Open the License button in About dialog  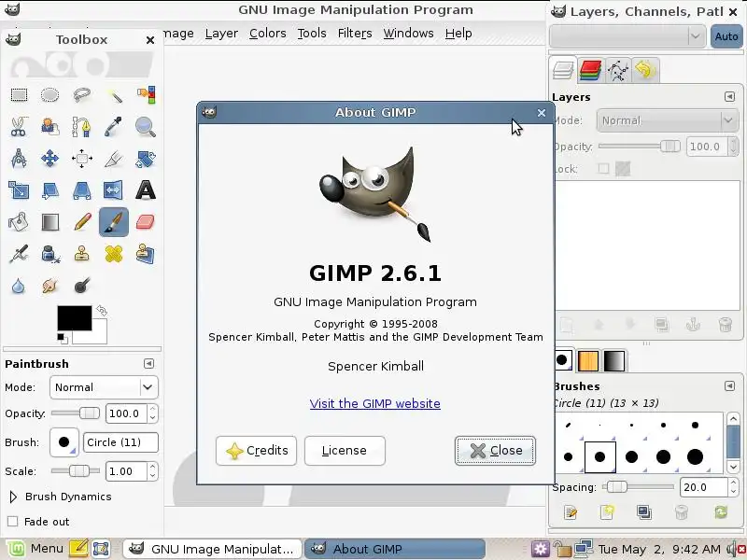(x=345, y=451)
